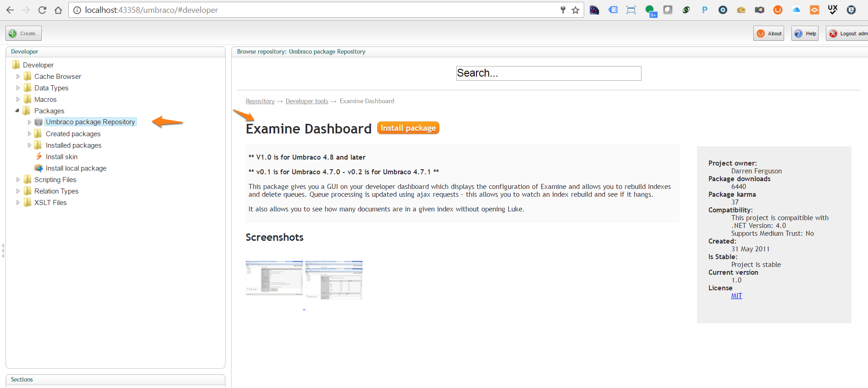Click the Install local package icon
The width and height of the screenshot is (868, 388).
(39, 168)
